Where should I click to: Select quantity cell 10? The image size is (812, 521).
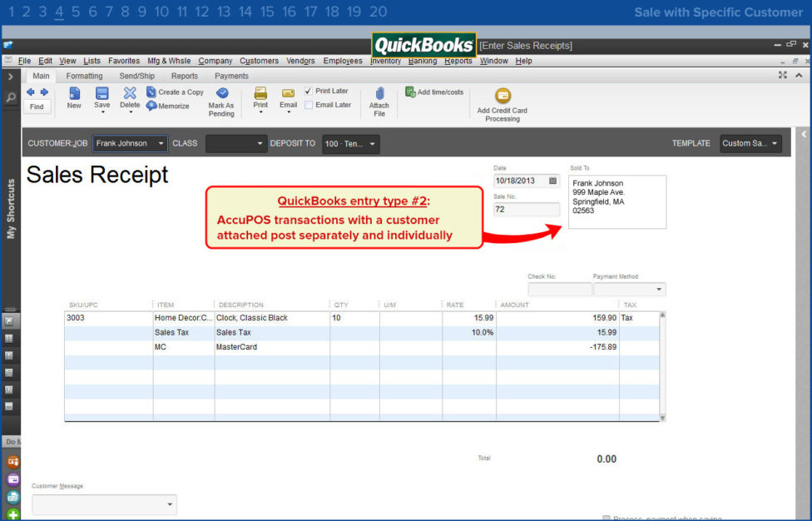354,318
